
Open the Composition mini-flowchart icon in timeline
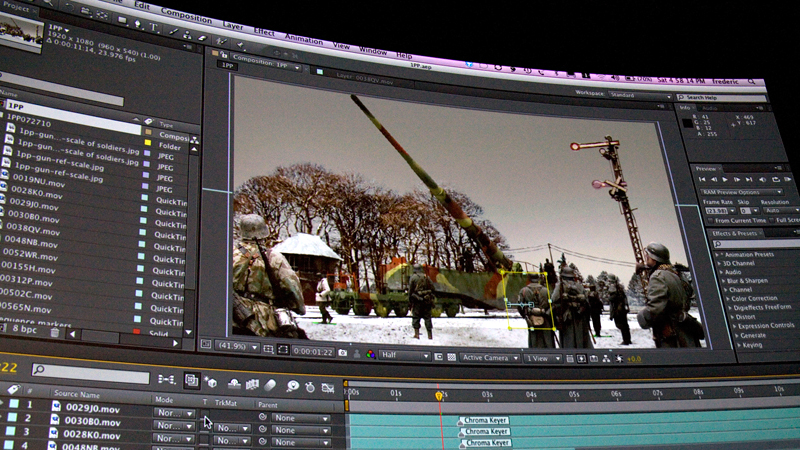point(166,379)
